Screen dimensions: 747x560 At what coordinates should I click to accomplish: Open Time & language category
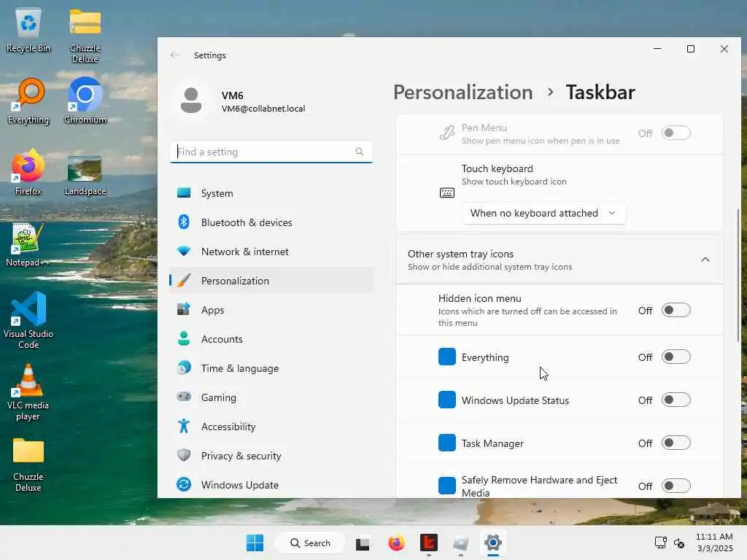pyautogui.click(x=271, y=368)
